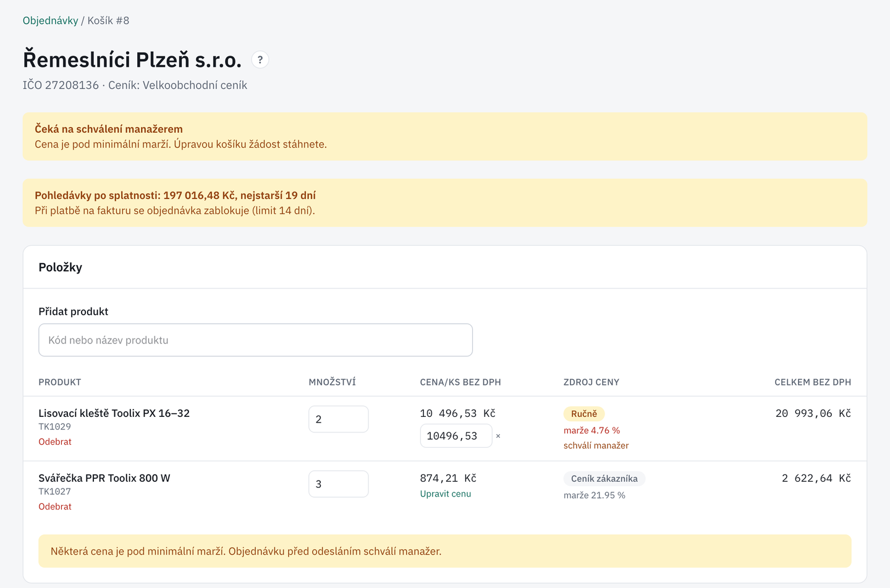Screen dimensions: 890x588
Task: Click the Produkt column header
Action: [x=60, y=382]
